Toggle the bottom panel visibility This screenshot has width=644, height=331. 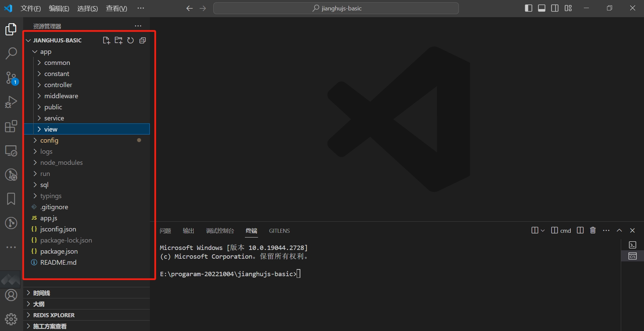coord(542,8)
